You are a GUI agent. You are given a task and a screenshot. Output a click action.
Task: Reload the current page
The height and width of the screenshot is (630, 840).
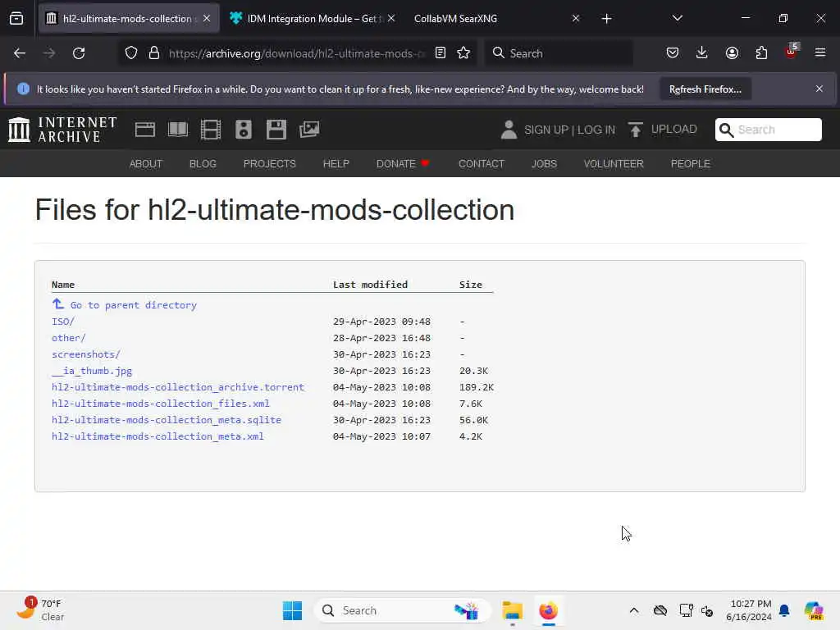79,53
